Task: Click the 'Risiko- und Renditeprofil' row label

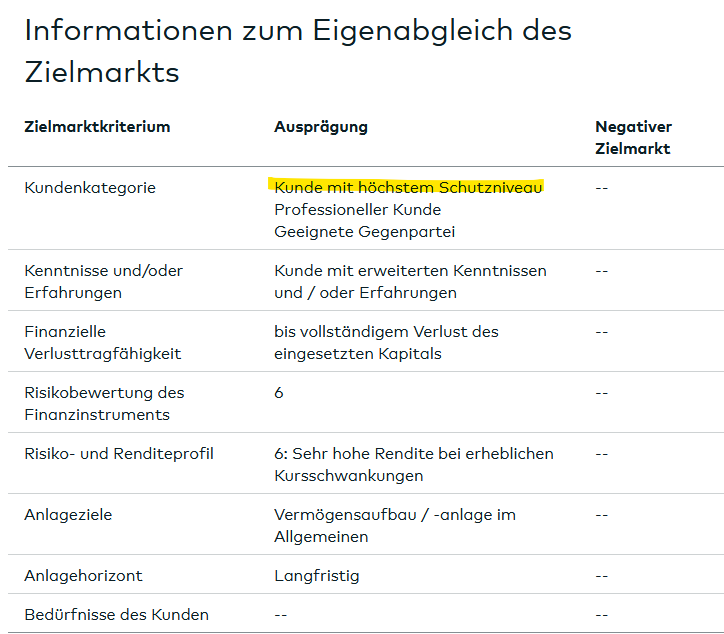Action: coord(119,454)
